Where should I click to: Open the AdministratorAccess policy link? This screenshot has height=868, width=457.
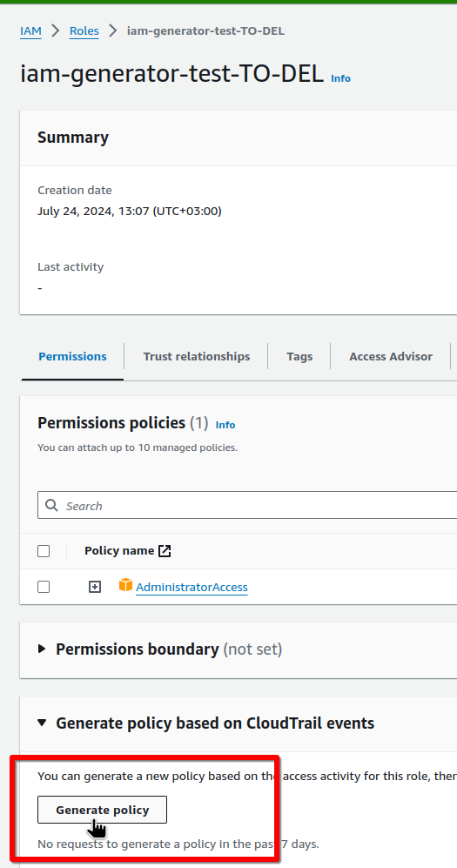pos(192,588)
